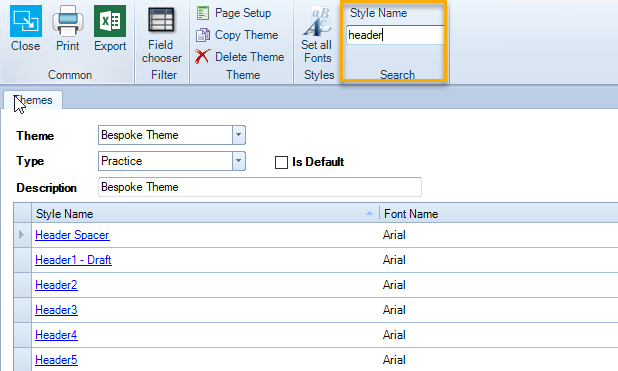618x371 pixels.
Task: Toggle the Is Default checkbox
Action: coord(281,162)
